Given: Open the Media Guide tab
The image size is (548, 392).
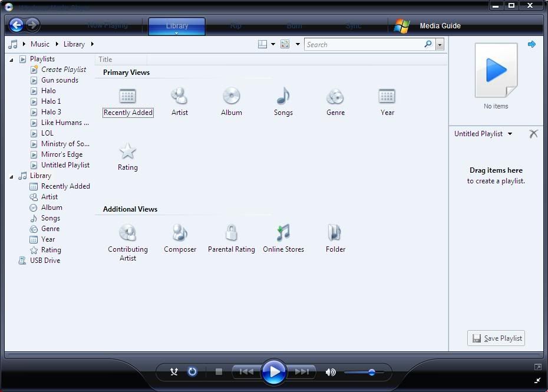Looking at the screenshot, I should click(440, 26).
